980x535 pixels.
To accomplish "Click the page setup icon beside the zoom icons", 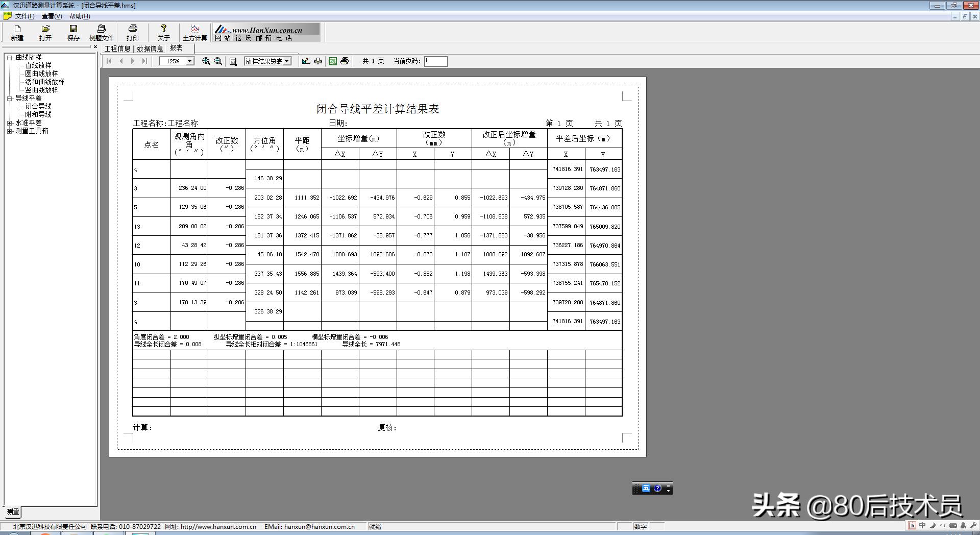I will pyautogui.click(x=233, y=61).
